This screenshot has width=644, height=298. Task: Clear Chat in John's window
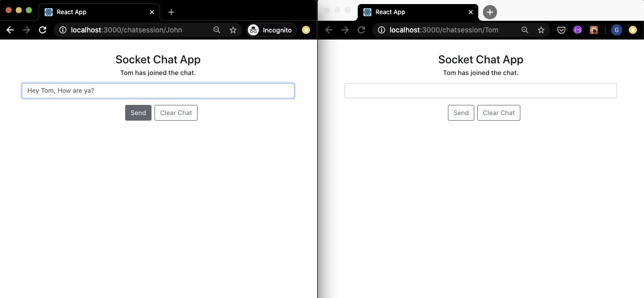(x=176, y=113)
